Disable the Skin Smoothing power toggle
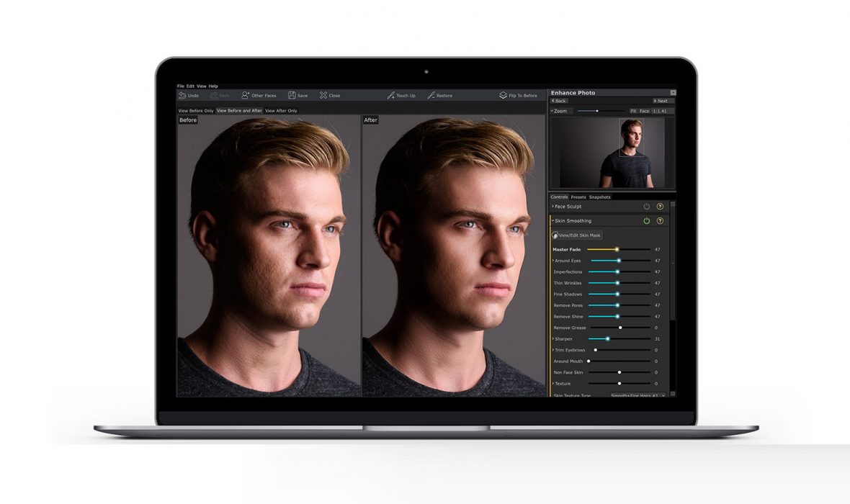850x504 pixels. (x=646, y=220)
